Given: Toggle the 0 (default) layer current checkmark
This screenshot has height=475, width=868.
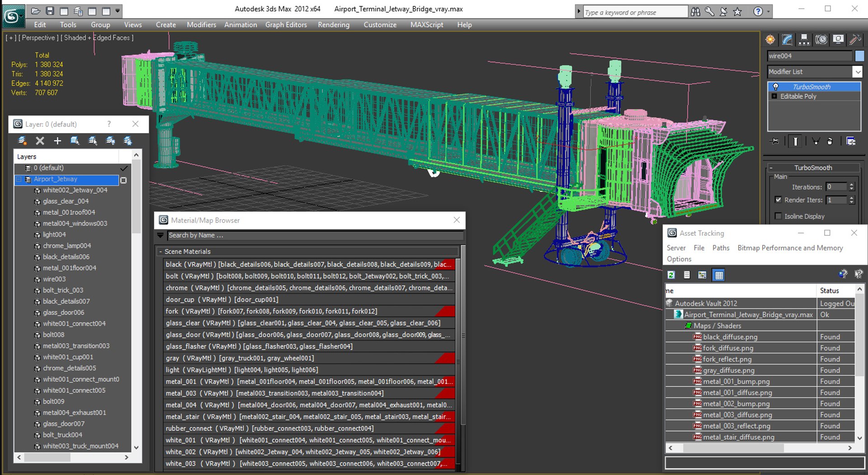Looking at the screenshot, I should [123, 168].
